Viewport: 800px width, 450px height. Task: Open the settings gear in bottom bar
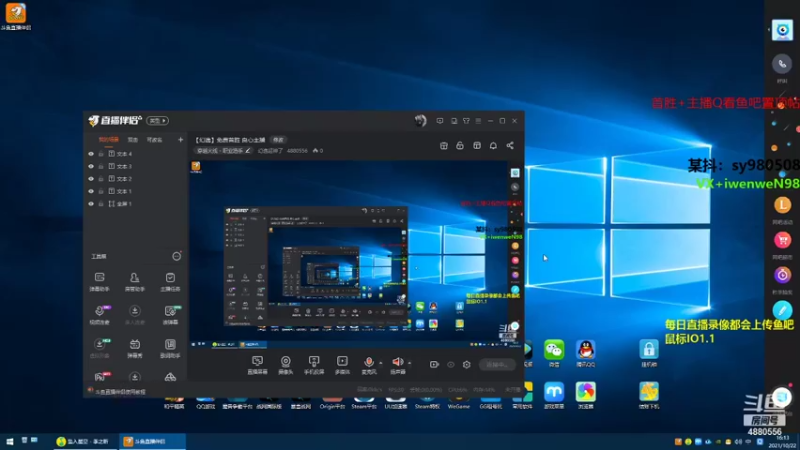(x=466, y=364)
